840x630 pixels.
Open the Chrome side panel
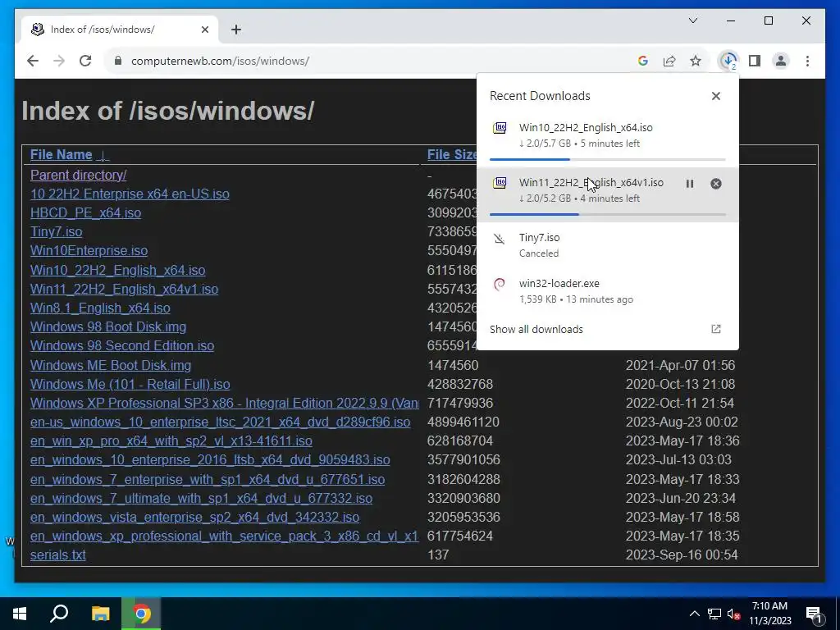[755, 61]
